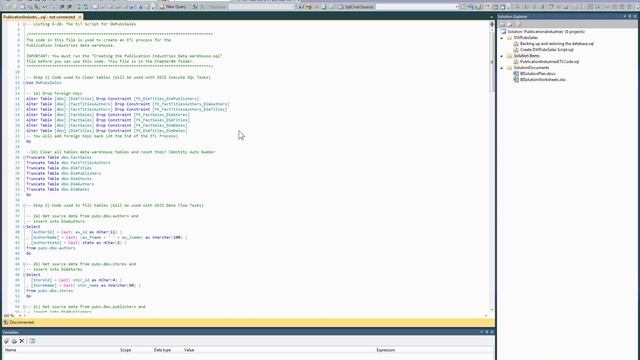The height and width of the screenshot is (360, 640).
Task: Click the SqlCmd Source toolbar icon
Action: tap(340, 7)
